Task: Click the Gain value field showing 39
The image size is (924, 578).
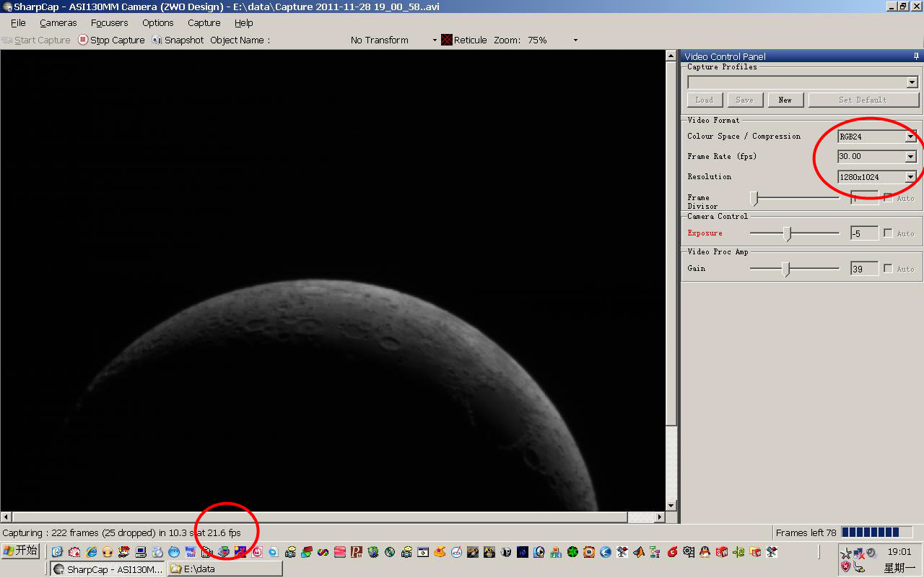Action: (x=865, y=268)
